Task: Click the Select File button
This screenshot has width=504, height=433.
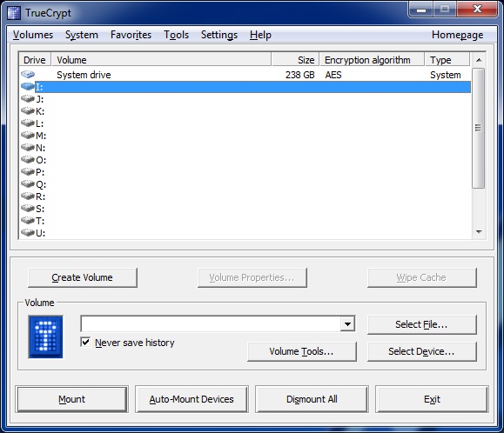Action: pos(421,324)
